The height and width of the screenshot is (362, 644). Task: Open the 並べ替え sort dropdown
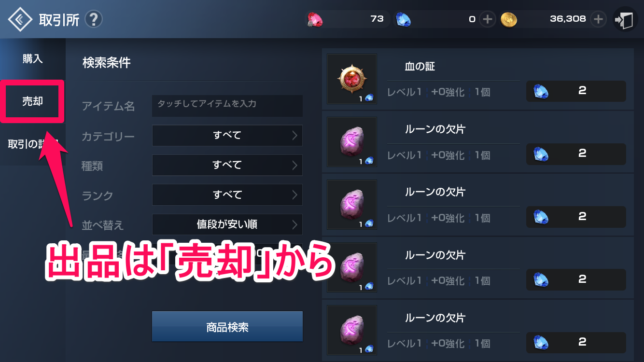pyautogui.click(x=227, y=224)
